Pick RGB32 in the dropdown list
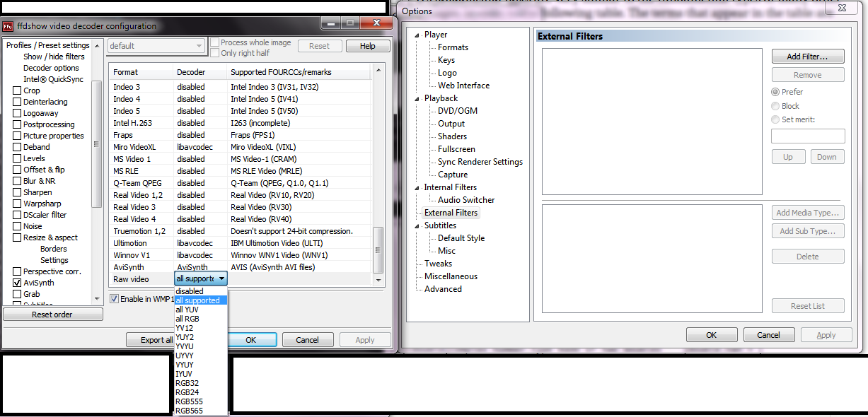The height and width of the screenshot is (417, 868). [201, 383]
